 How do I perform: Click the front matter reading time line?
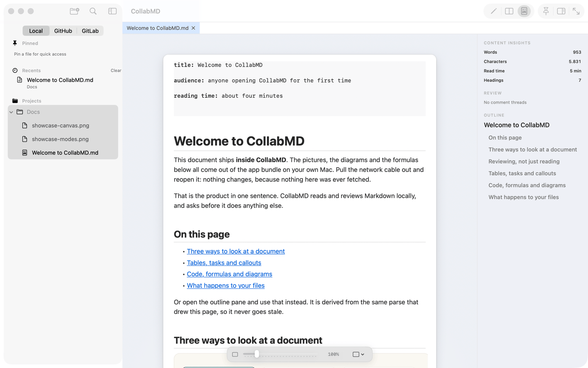(x=228, y=96)
